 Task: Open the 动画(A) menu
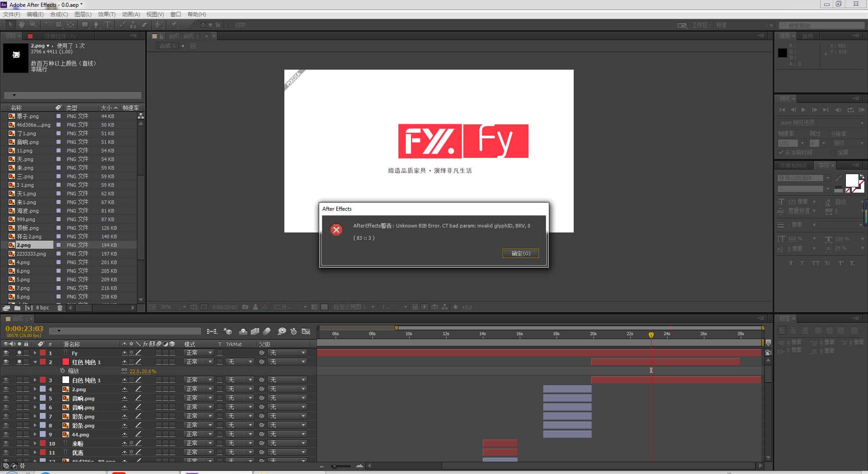(131, 14)
